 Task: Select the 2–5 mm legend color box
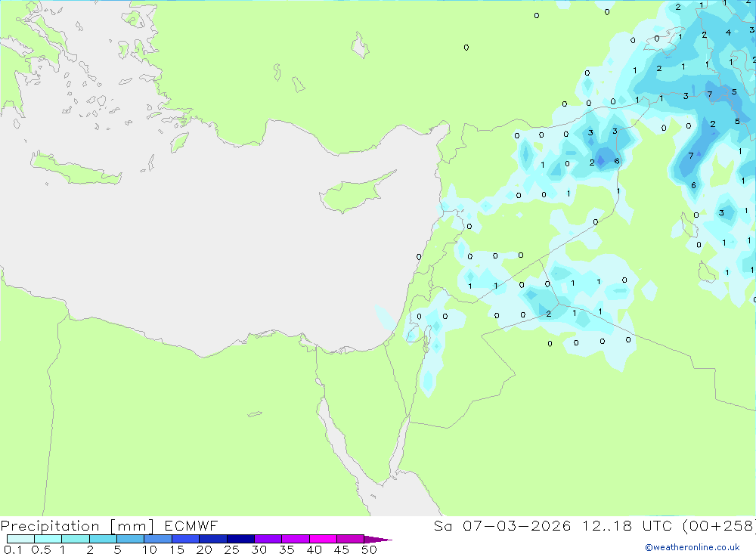[x=103, y=539]
